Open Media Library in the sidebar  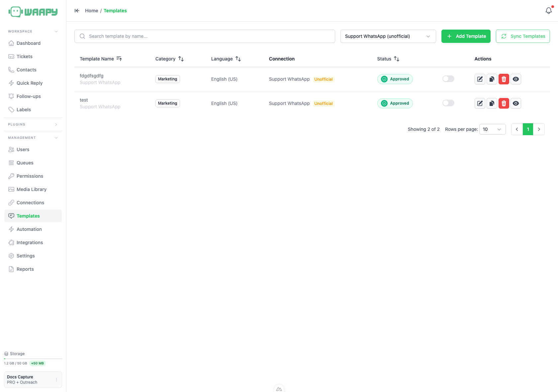33,189
